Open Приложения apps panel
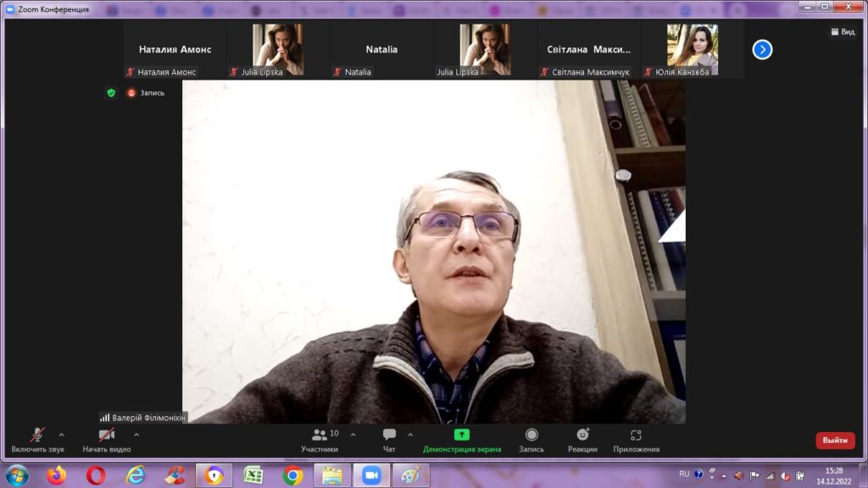The height and width of the screenshot is (488, 868). click(x=636, y=441)
